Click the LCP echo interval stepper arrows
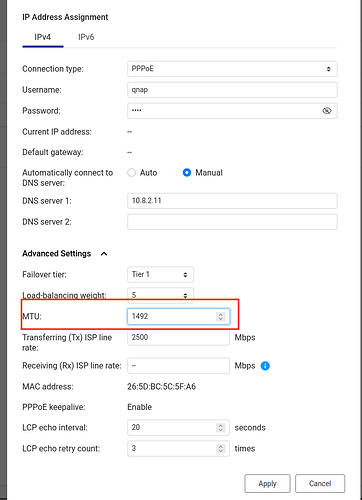Viewport: 362px width, 500px height. point(220,428)
